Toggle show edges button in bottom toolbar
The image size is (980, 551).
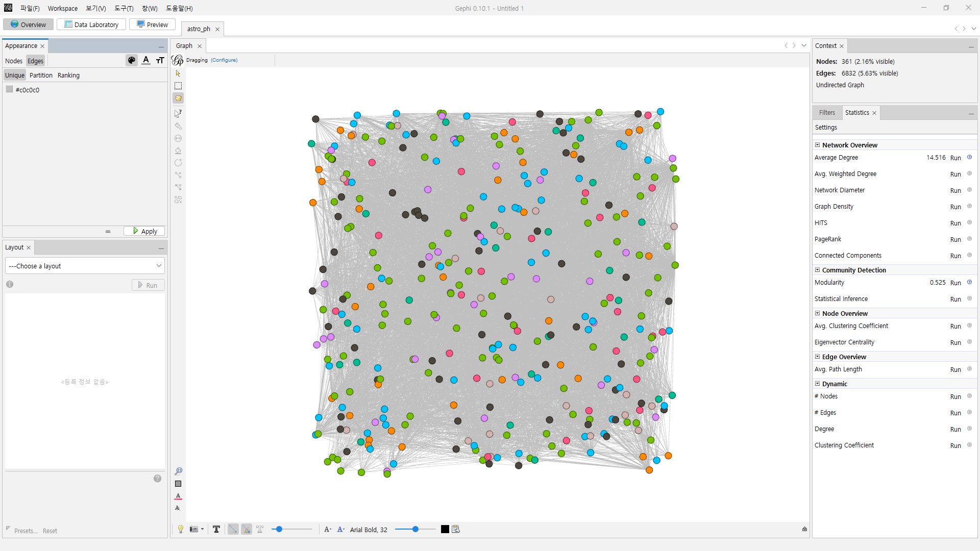coord(233,530)
